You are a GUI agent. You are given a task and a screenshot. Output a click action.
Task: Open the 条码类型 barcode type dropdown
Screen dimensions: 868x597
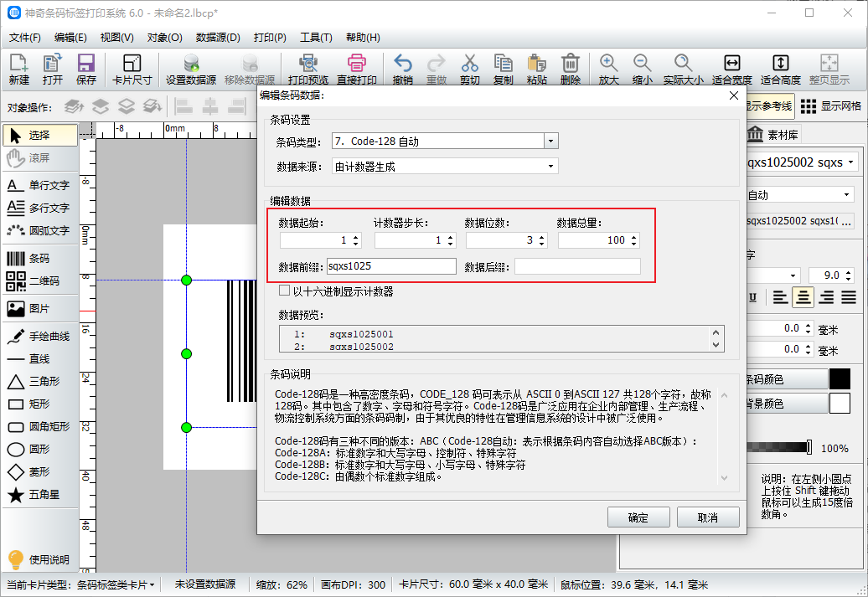pyautogui.click(x=550, y=142)
